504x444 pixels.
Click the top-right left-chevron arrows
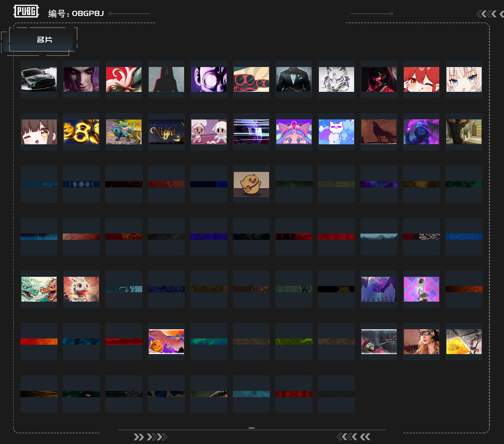coord(486,14)
